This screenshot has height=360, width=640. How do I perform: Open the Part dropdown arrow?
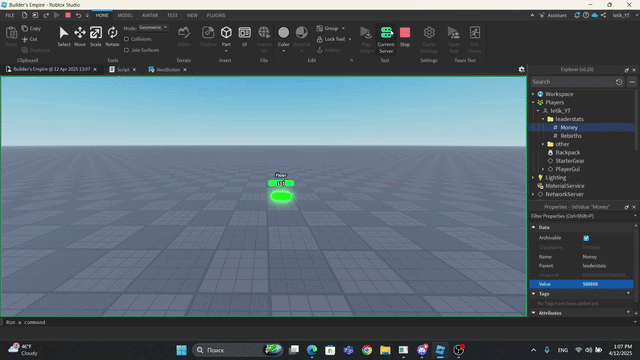point(226,51)
